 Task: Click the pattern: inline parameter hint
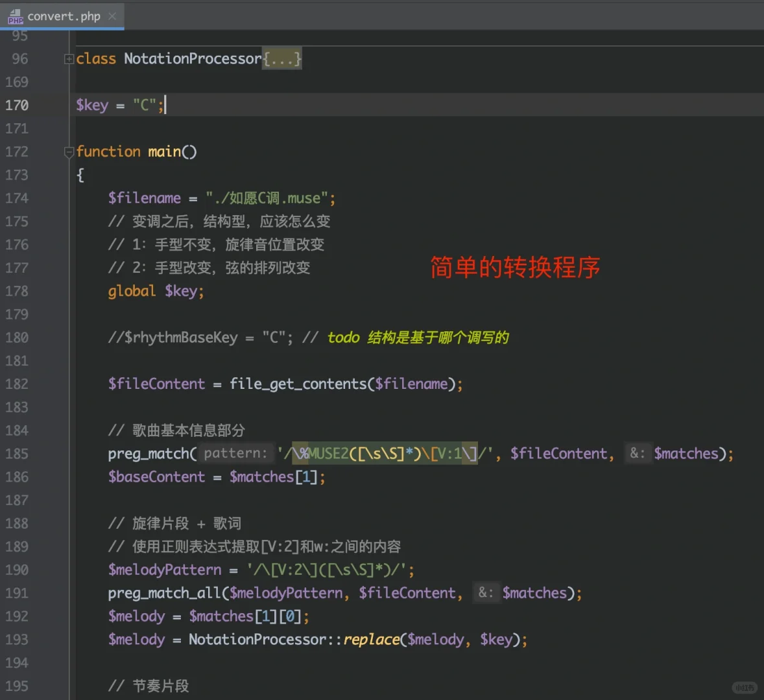(x=236, y=453)
